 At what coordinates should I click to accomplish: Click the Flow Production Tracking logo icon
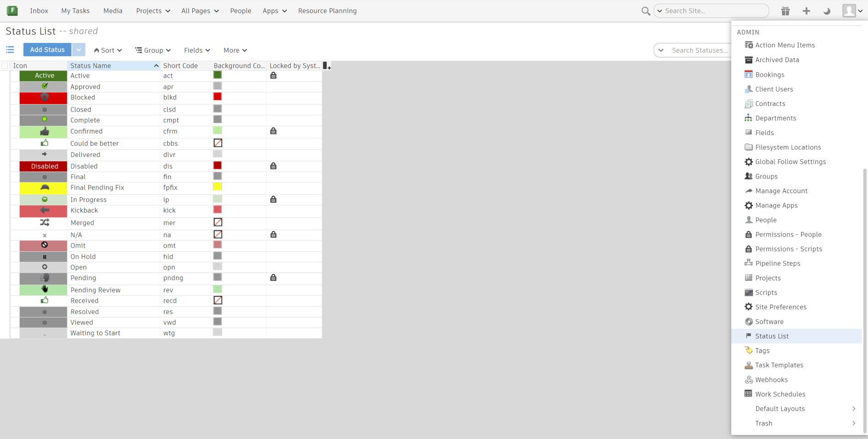pyautogui.click(x=12, y=11)
